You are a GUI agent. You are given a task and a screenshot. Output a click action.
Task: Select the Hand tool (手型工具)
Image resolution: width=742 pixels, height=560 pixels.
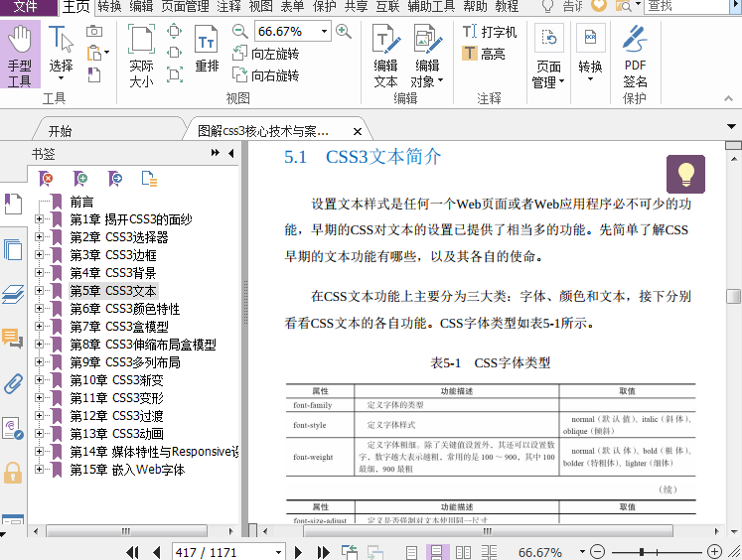(20, 56)
